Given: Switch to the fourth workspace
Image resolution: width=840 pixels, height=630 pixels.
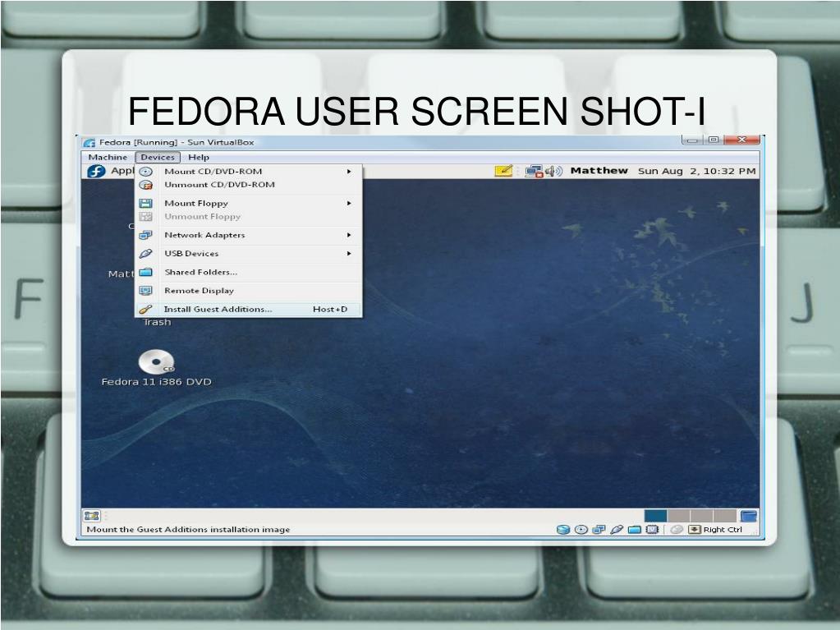Looking at the screenshot, I should coord(724,515).
